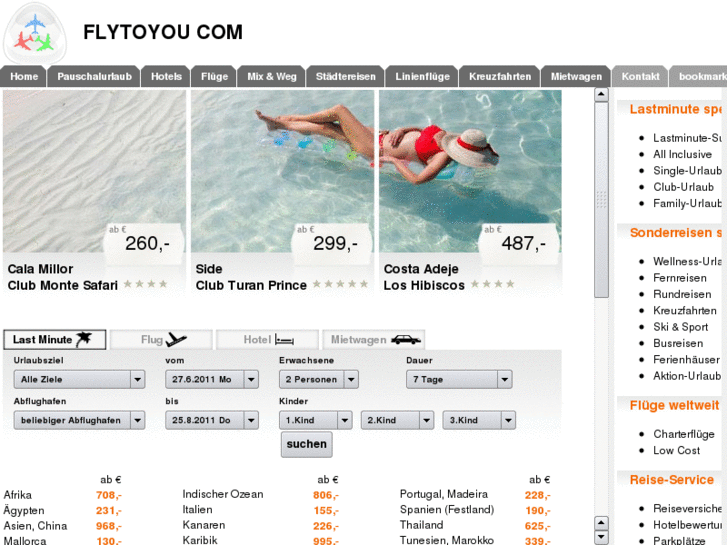Open the 3.Kind age dropdown
This screenshot has height=545, width=727.
(479, 420)
